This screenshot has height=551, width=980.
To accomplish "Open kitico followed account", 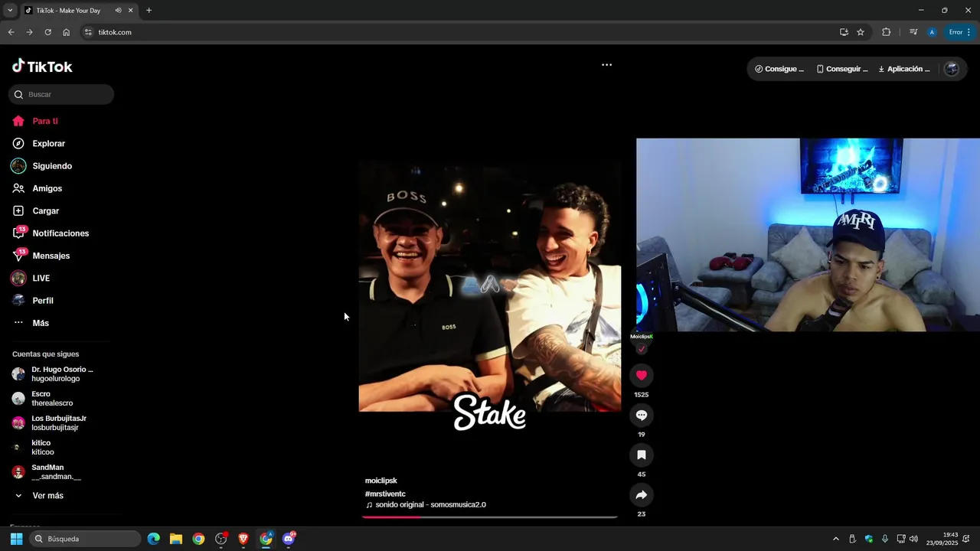I will click(33, 448).
